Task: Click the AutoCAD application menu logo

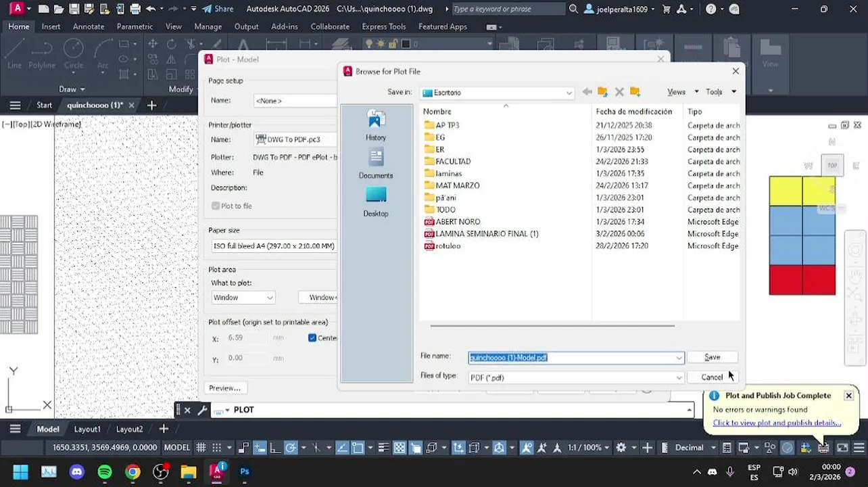Action: 16,9
